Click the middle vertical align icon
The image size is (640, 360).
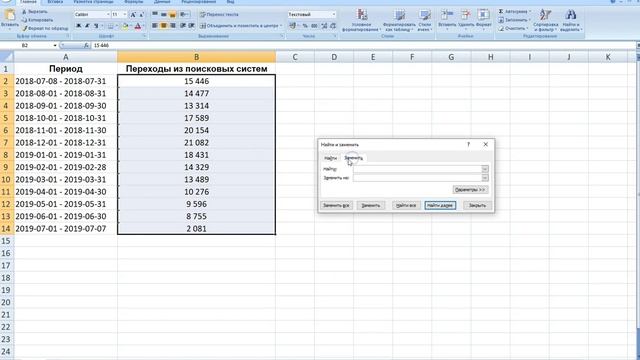(164, 14)
